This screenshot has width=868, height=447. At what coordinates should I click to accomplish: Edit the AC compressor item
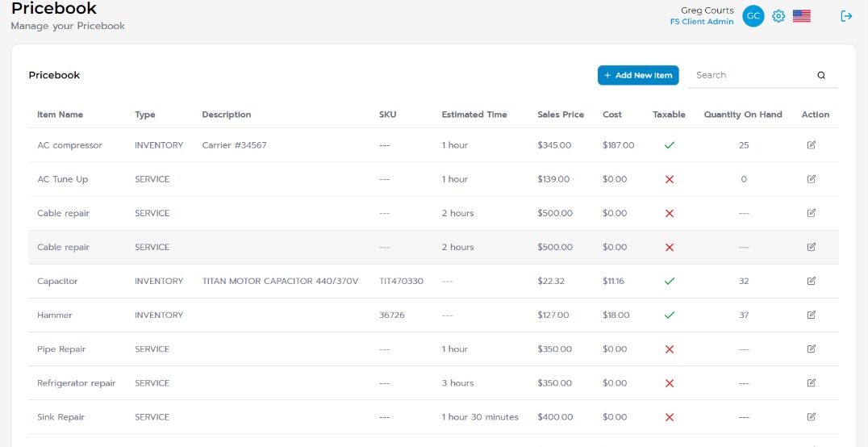coord(811,145)
